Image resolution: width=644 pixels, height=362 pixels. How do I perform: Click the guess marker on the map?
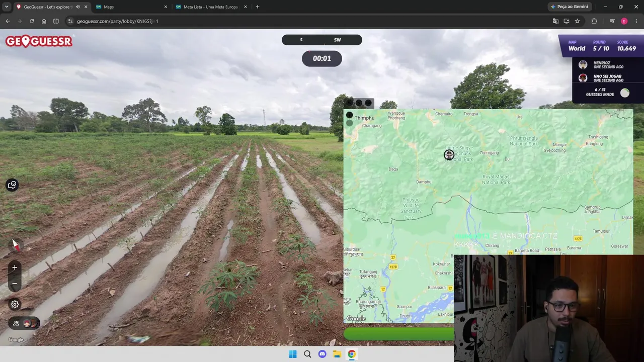(449, 155)
